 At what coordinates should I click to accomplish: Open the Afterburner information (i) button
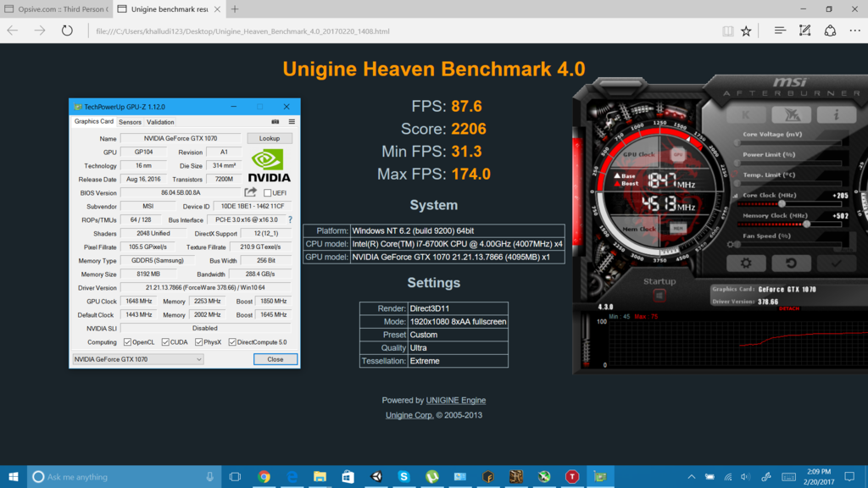point(836,115)
